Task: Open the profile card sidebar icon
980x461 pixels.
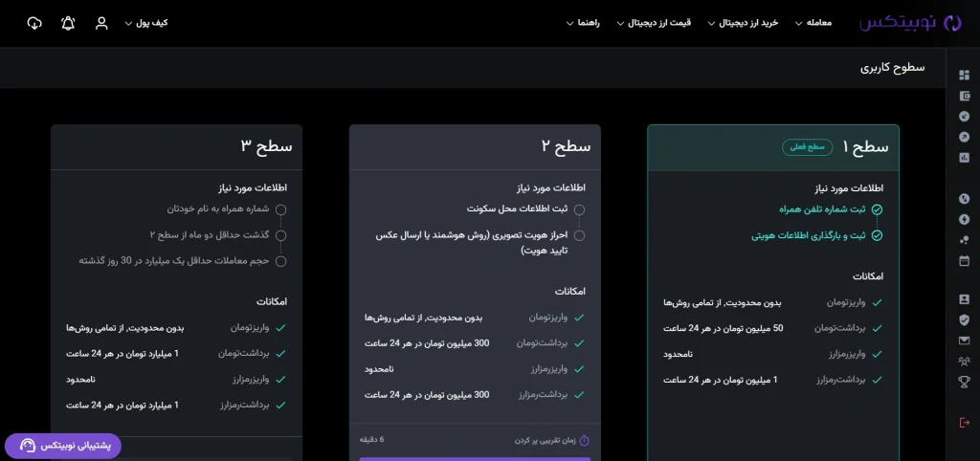Action: tap(964, 299)
